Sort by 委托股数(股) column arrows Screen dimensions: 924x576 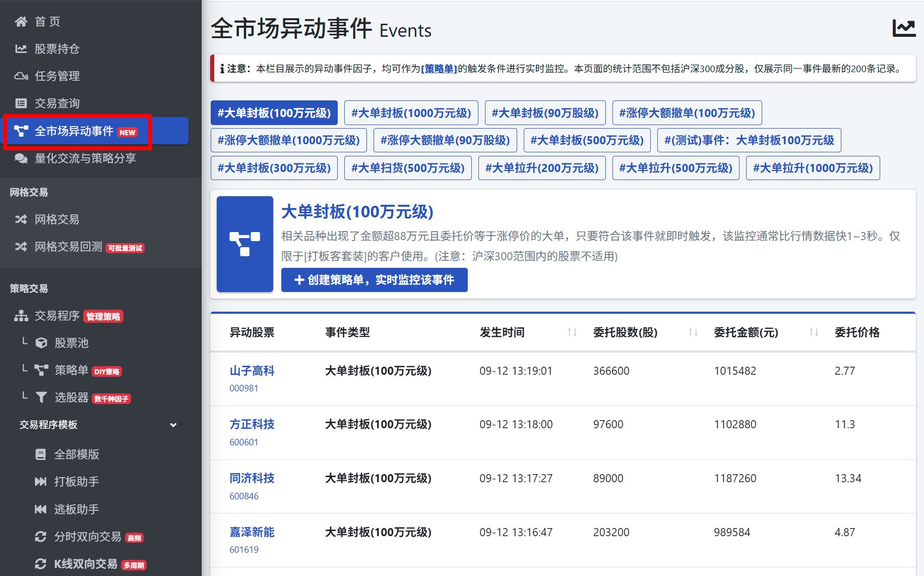(x=693, y=332)
